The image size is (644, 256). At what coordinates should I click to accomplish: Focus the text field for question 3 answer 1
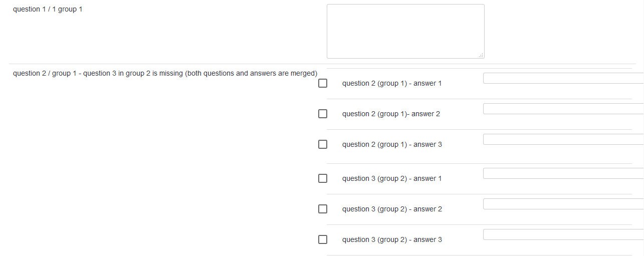(x=563, y=173)
